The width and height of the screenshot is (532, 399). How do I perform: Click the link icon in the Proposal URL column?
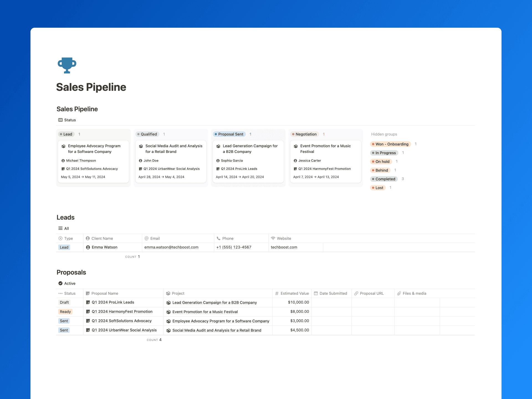356,293
